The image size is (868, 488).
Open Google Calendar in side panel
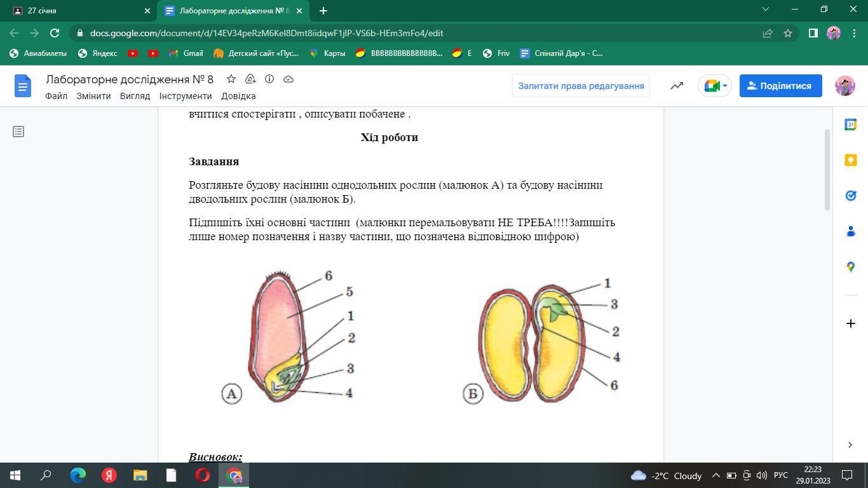pyautogui.click(x=851, y=125)
